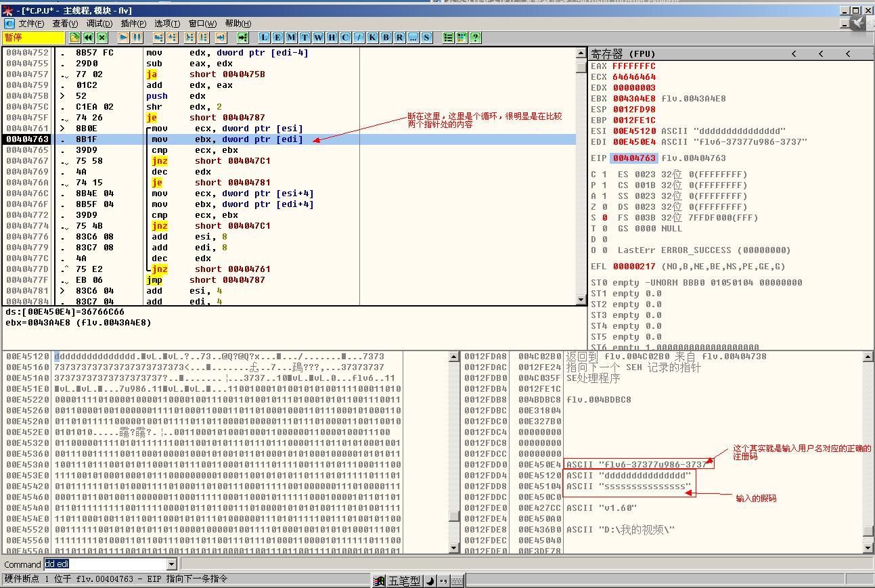Viewport: 875px width, 588px height.
Task: Select stack row with D:\我的视频\
Action: click(663, 529)
